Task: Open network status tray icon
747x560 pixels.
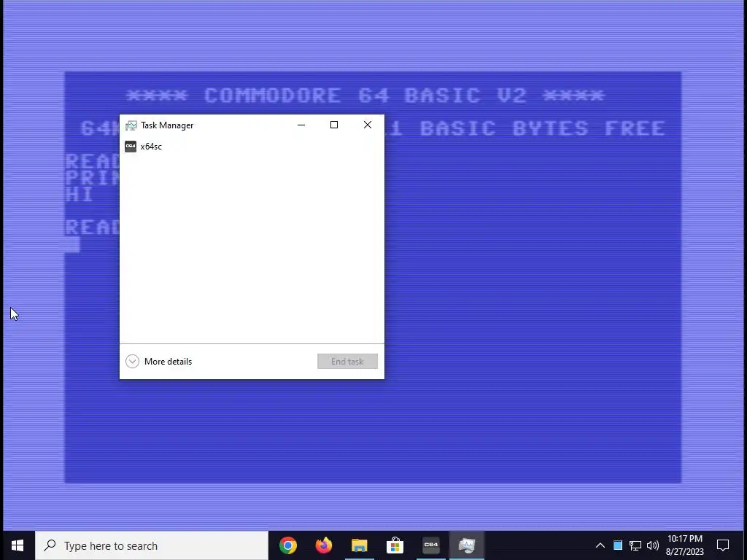Action: click(x=635, y=545)
